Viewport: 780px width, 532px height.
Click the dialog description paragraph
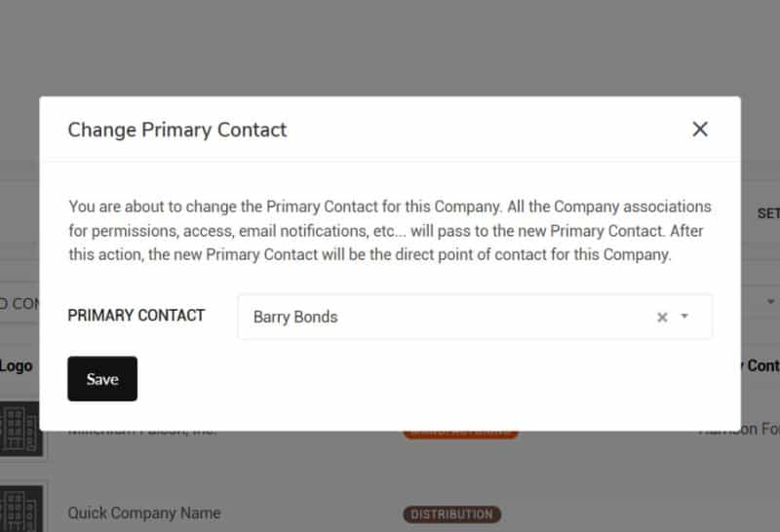pos(390,230)
